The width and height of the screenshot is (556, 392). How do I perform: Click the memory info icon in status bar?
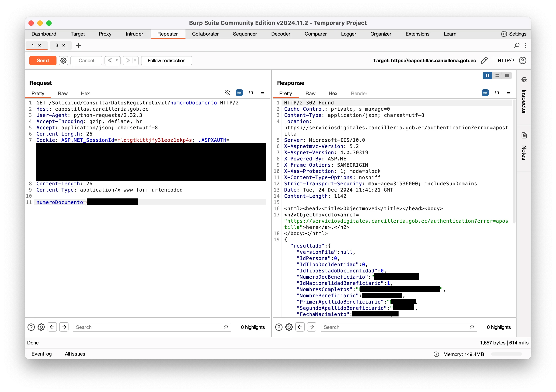click(436, 354)
